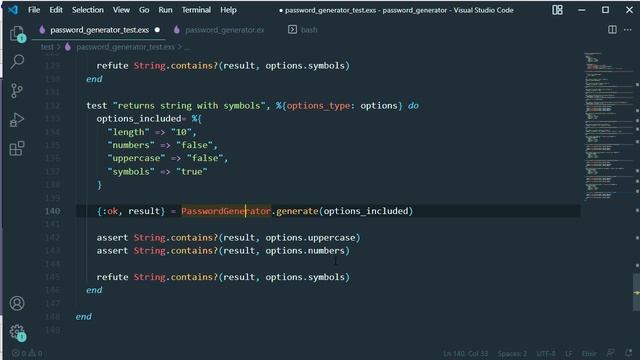Click 'PasswordGenerator' on line 140
Screen dimensions: 640x360
226,211
